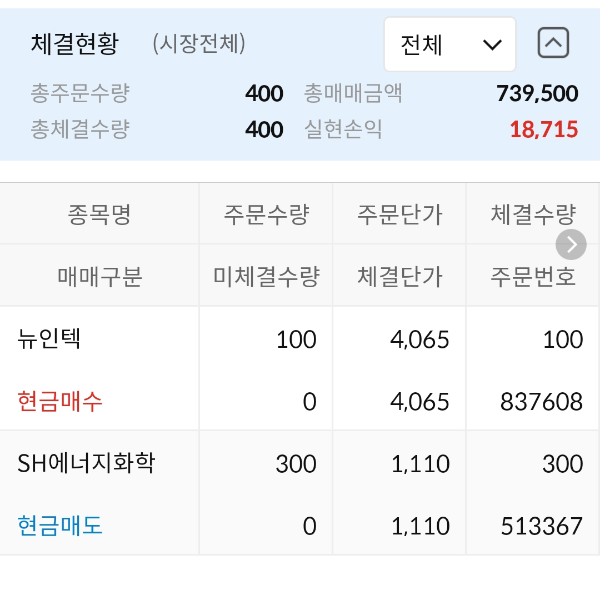600x600 pixels.
Task: Open the SH에너지화학 stock row
Action: (86, 463)
